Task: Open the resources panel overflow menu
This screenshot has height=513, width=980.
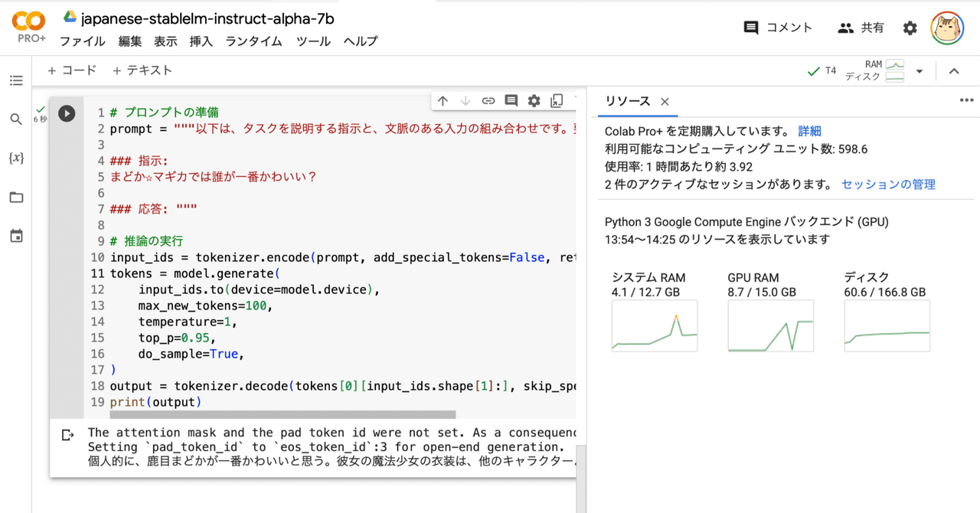Action: (x=966, y=100)
